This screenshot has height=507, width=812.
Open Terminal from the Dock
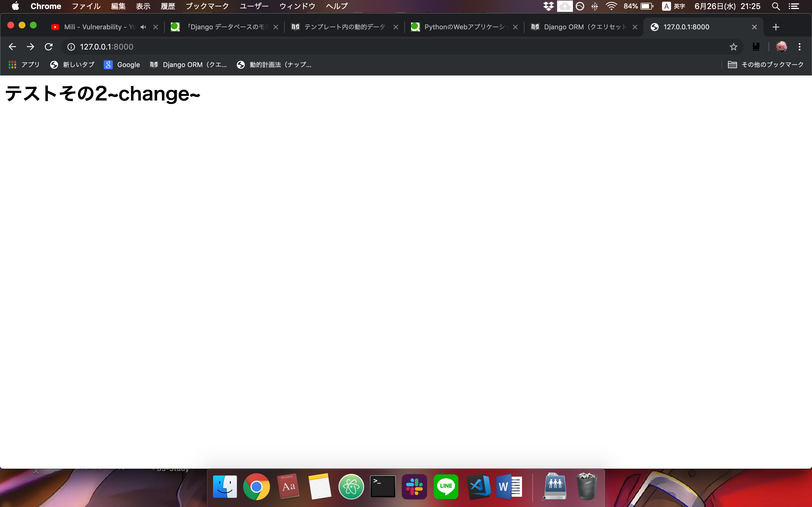tap(383, 486)
